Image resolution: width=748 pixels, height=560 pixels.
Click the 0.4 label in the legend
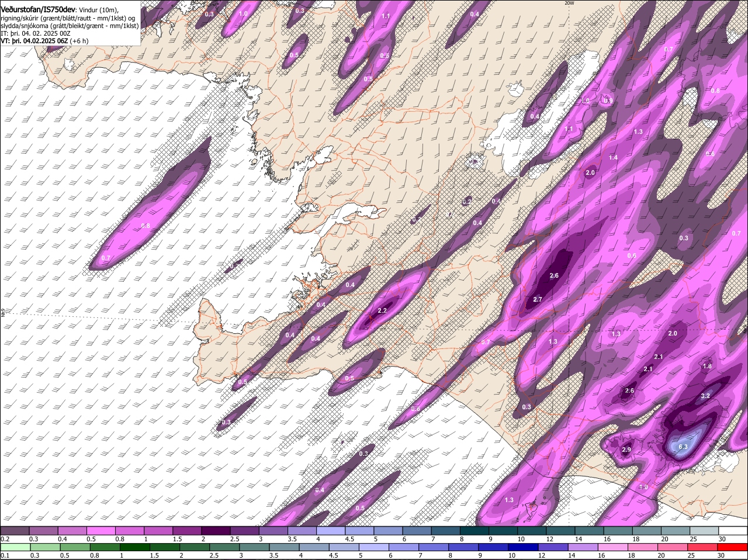tap(63, 539)
